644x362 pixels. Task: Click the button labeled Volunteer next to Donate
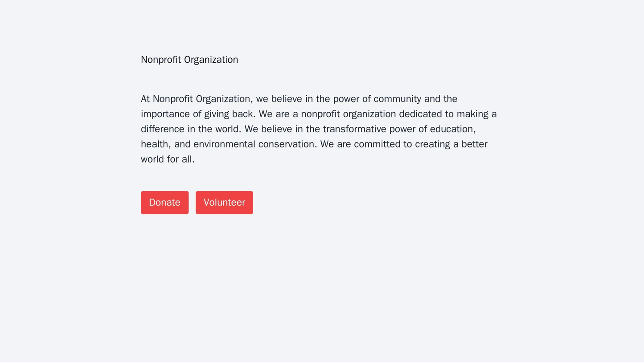pyautogui.click(x=224, y=202)
